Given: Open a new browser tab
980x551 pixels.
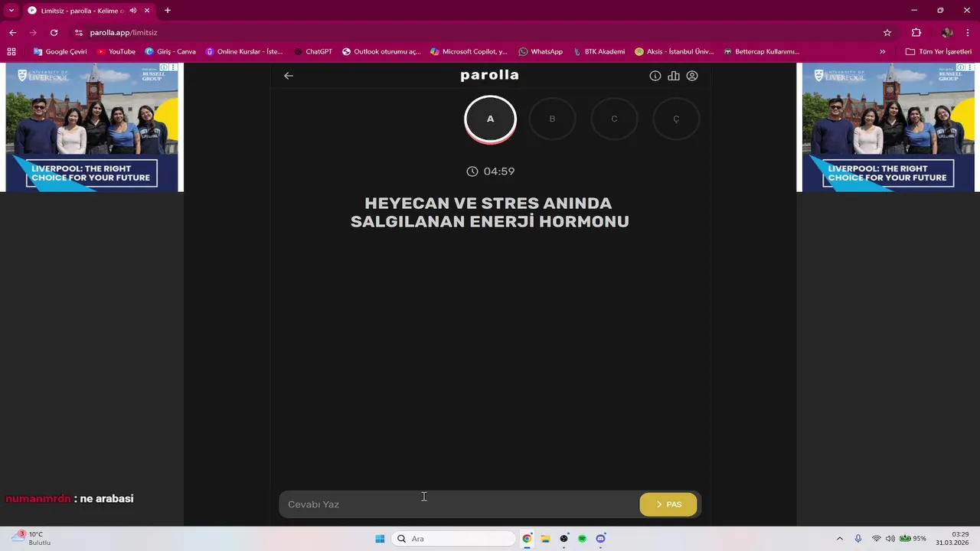Looking at the screenshot, I should pos(168,11).
